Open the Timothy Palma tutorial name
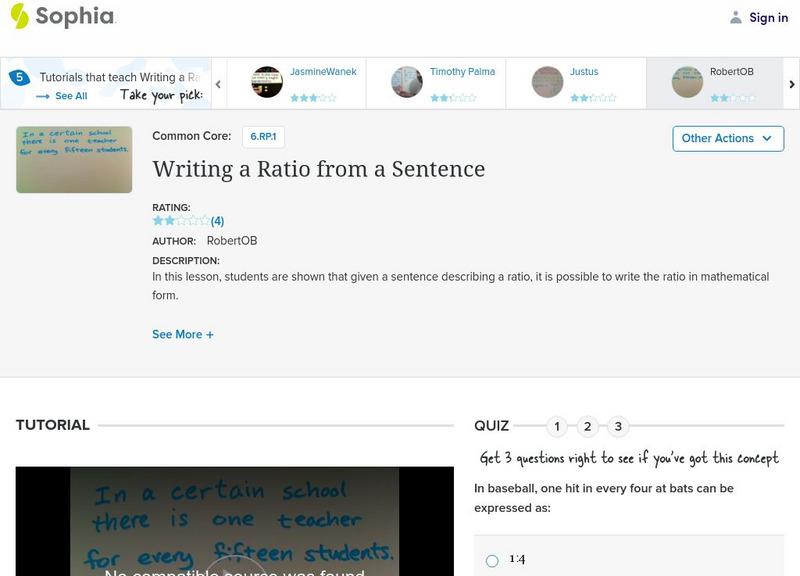Image resolution: width=800 pixels, height=576 pixels. [x=462, y=72]
